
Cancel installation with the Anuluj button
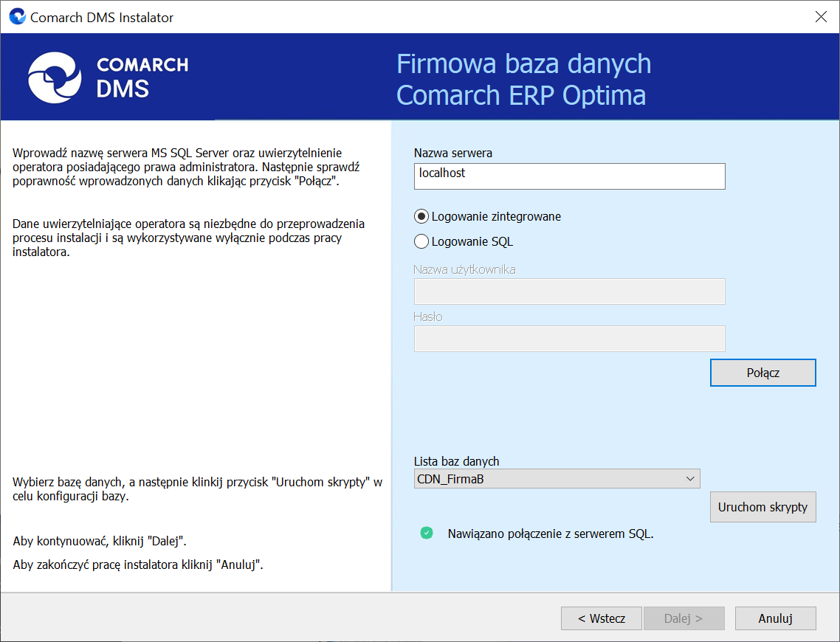pyautogui.click(x=775, y=618)
